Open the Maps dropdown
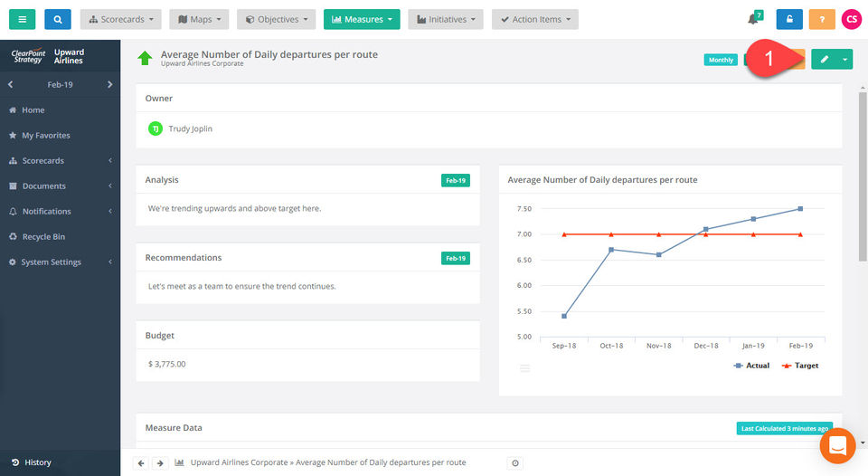Viewport: 868px width, 476px height. (x=199, y=19)
